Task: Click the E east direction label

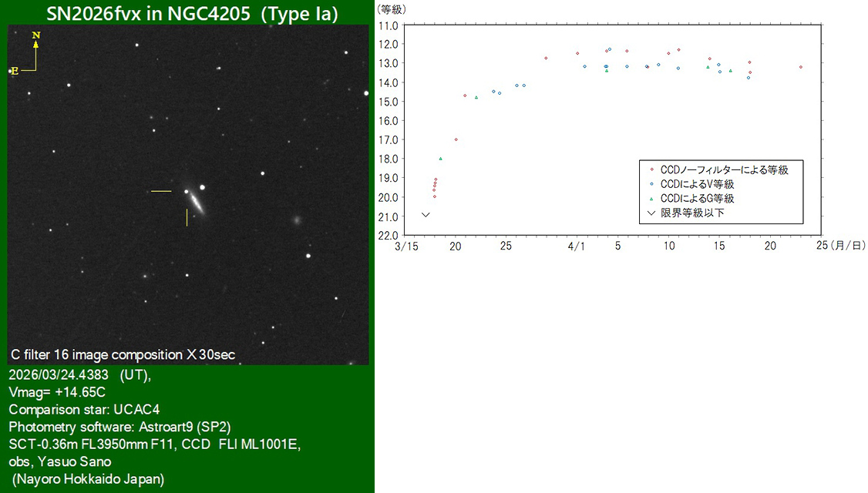Action: click(x=14, y=71)
